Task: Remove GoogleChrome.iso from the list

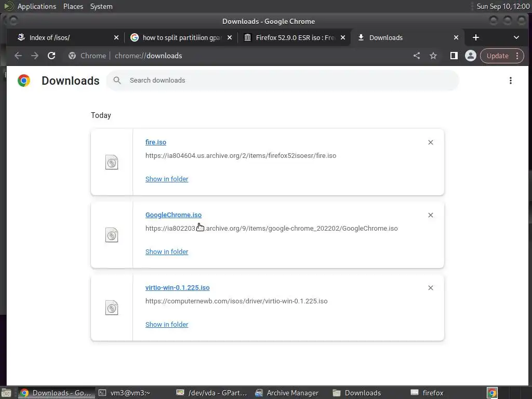Action: (x=431, y=215)
